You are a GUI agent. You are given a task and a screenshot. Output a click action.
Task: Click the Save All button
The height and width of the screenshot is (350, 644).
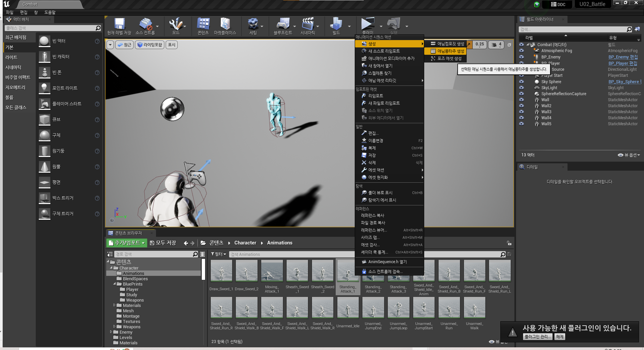click(x=163, y=243)
